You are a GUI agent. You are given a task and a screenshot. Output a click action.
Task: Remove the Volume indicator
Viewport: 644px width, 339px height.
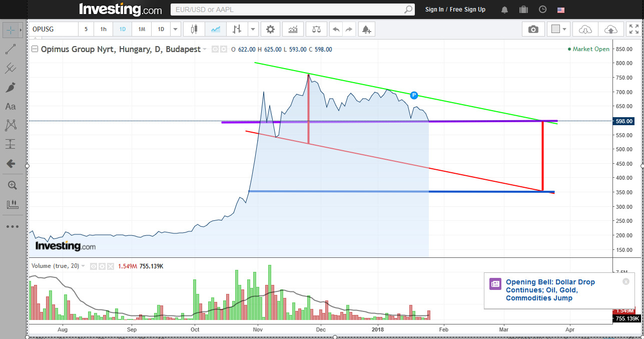[x=110, y=266]
